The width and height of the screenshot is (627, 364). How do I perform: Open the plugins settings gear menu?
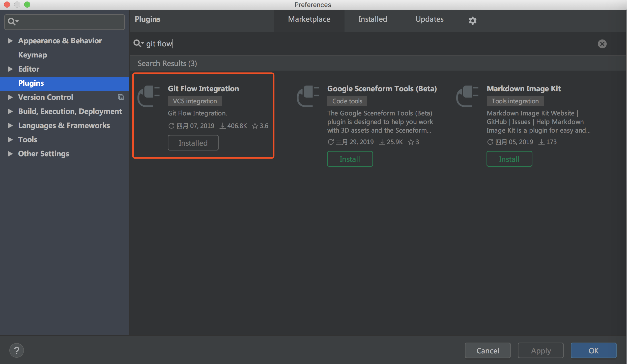click(472, 20)
